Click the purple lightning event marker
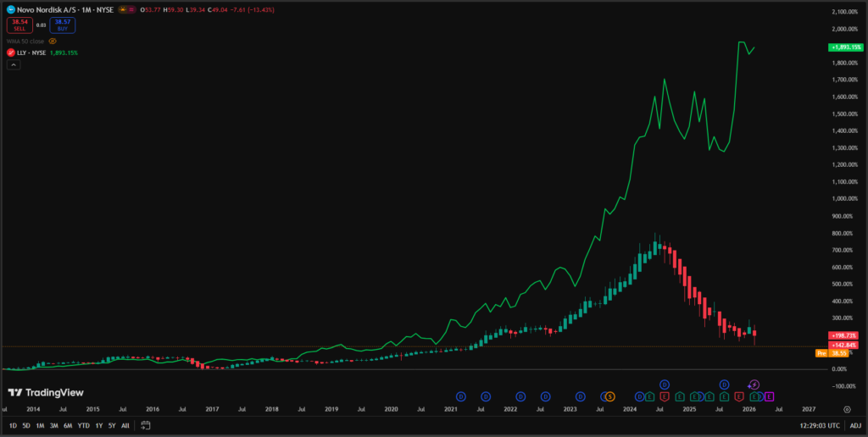Screen dimensions: 868x437 pyautogui.click(x=754, y=384)
